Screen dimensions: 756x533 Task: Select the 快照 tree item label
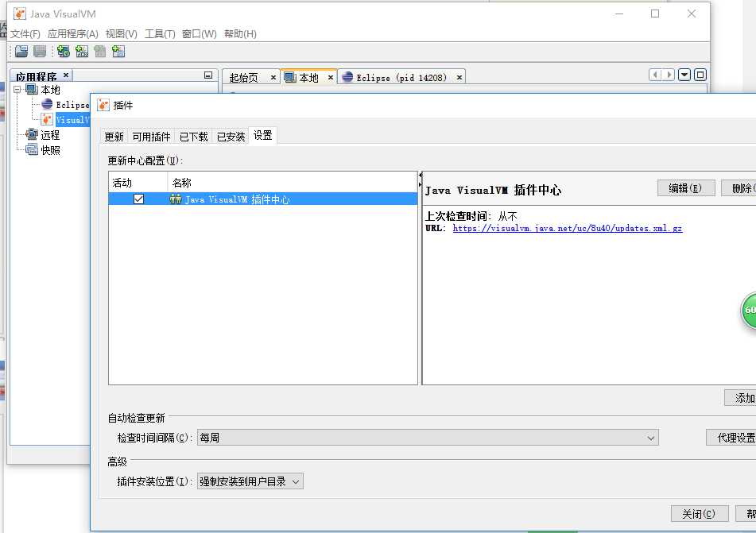(x=50, y=150)
